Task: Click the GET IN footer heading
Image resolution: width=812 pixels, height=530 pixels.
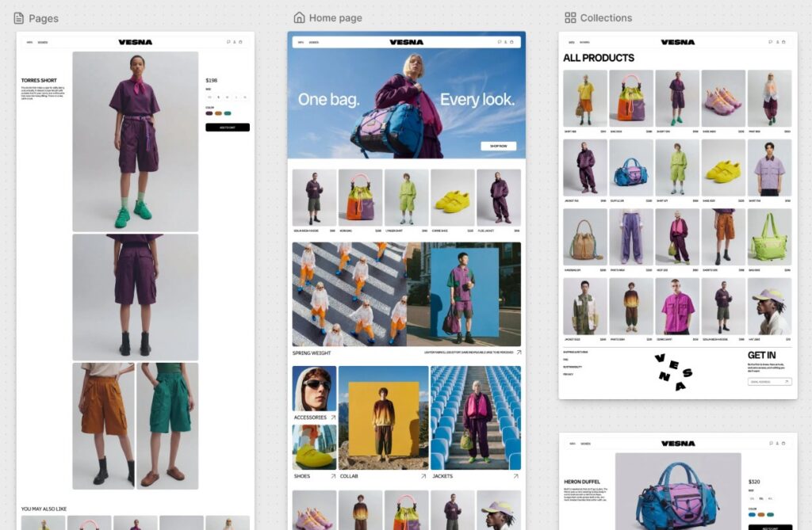Action: [x=761, y=355]
